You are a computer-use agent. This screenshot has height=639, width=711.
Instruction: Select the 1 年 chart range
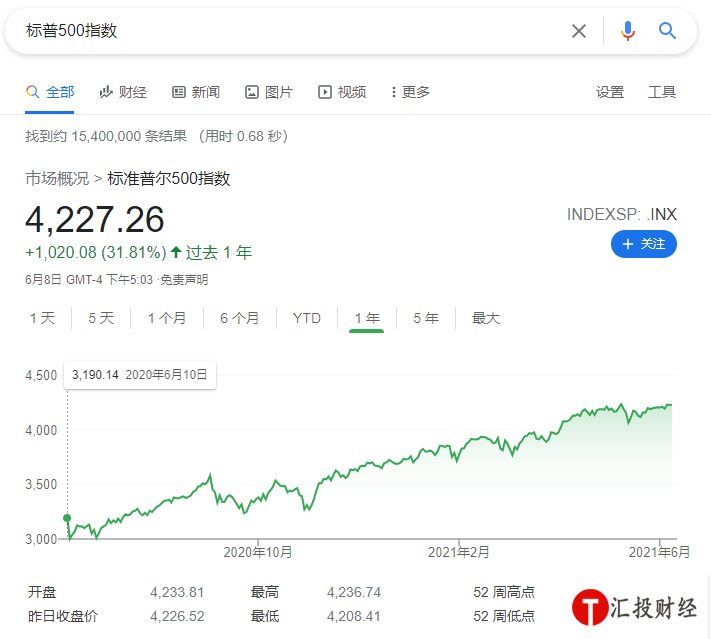tap(367, 318)
